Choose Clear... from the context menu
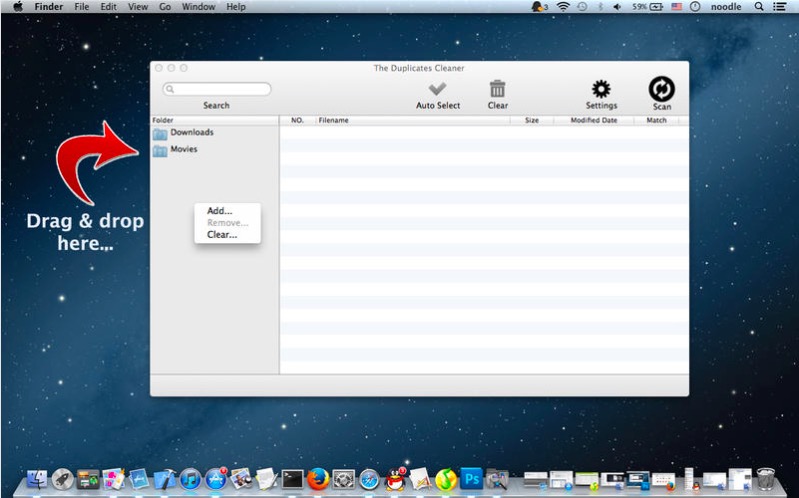 222,235
